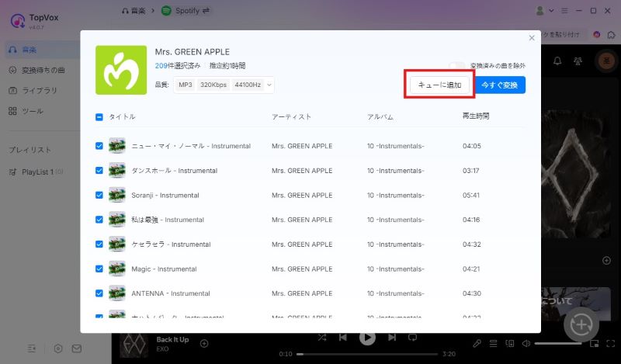Click the EXO artist name in player

pyautogui.click(x=162, y=349)
